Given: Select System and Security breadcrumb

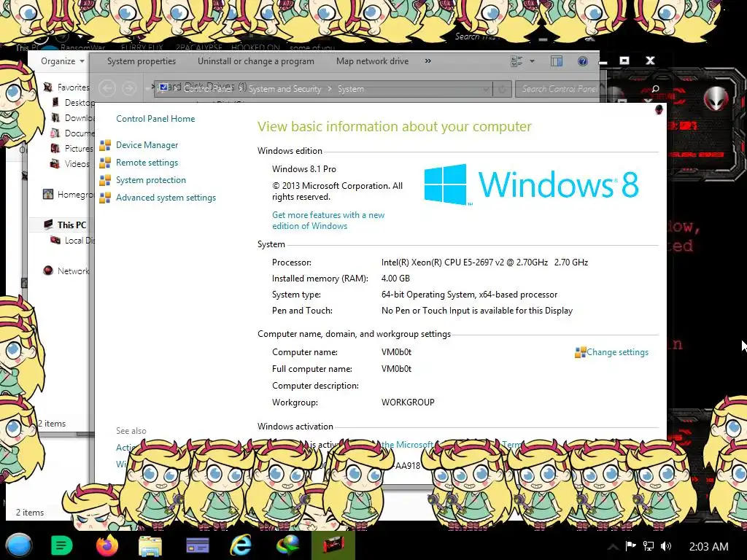Looking at the screenshot, I should pyautogui.click(x=285, y=89).
